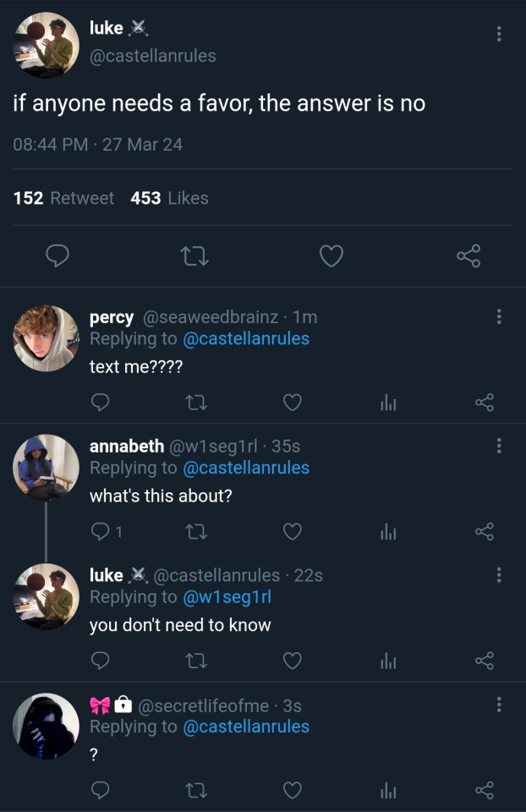Share luke's 'you don't need to know' reply
Image resolution: width=526 pixels, height=812 pixels.
[484, 661]
